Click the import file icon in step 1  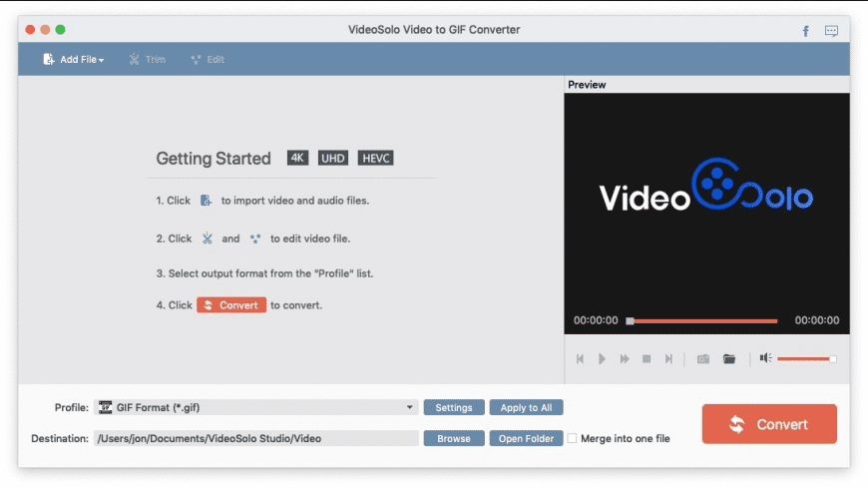[x=206, y=200]
